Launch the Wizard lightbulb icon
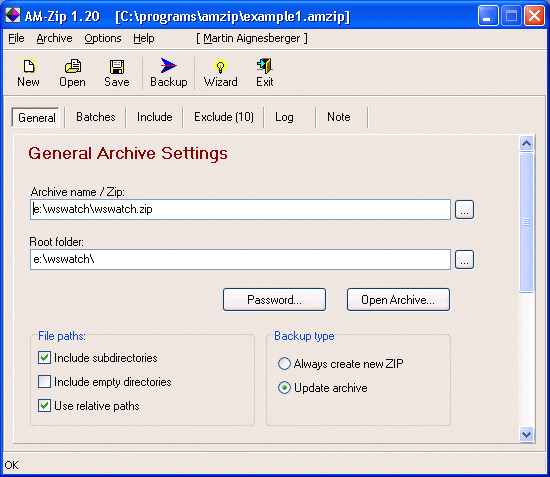Screen dimensions: 550x477 220,66
